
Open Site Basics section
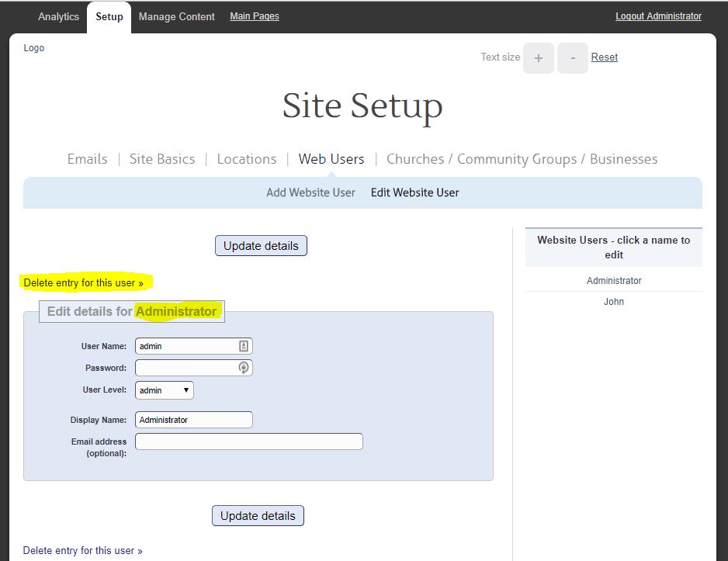[162, 159]
